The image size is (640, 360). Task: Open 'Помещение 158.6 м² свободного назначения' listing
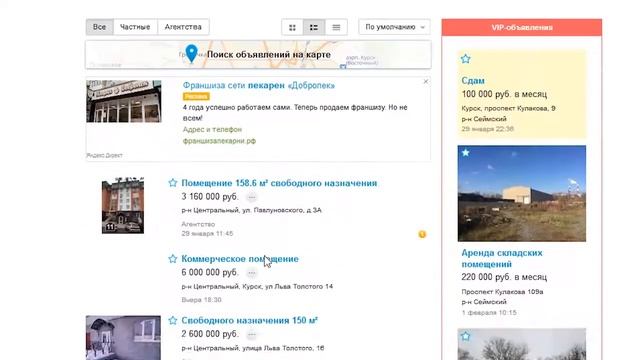point(279,183)
